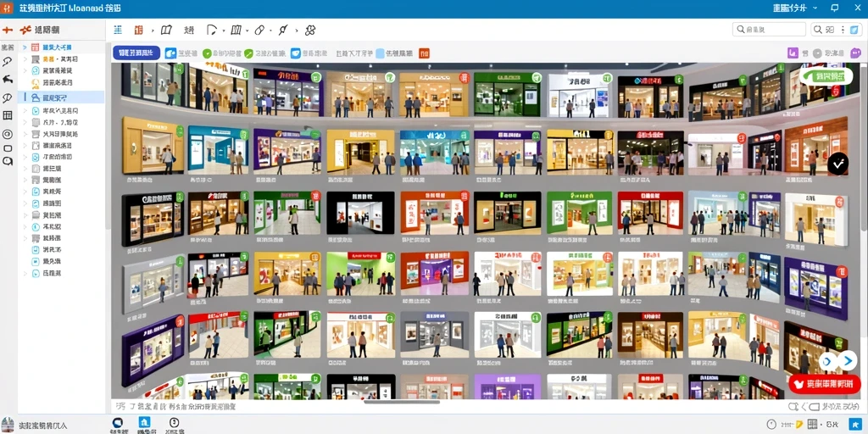Click the orange grid icon at the end of the filter row
Screen dimensions: 868x434
click(x=425, y=53)
